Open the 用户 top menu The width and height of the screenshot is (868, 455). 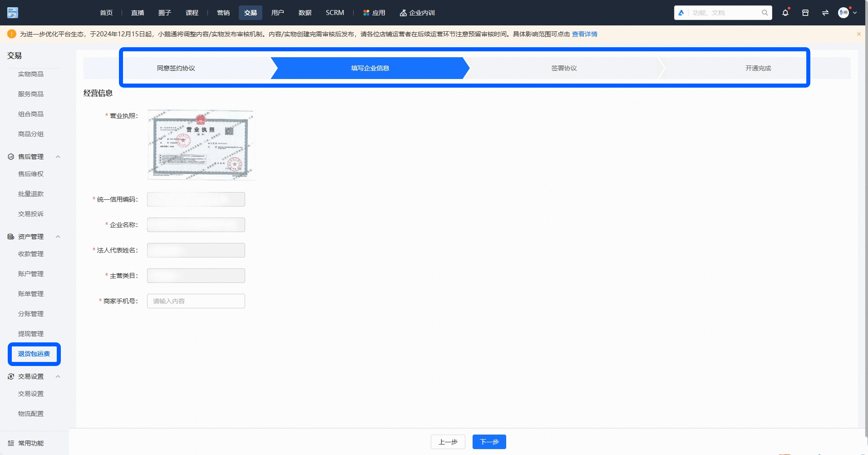tap(278, 13)
